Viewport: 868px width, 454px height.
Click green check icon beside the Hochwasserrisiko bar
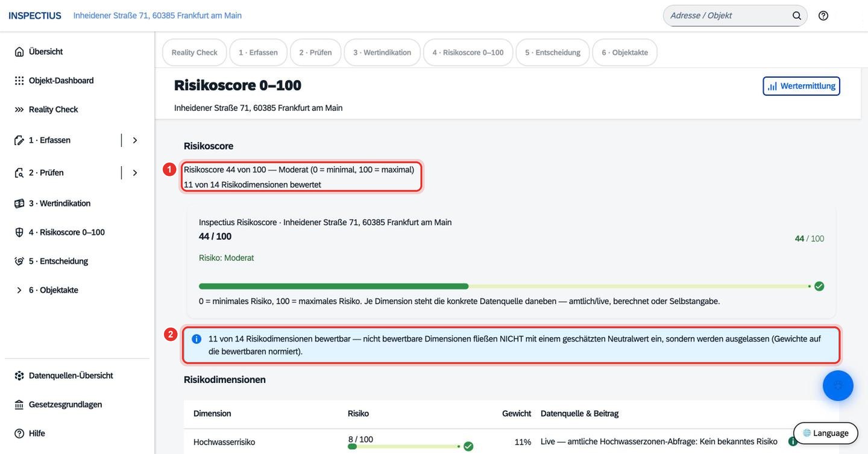pyautogui.click(x=468, y=446)
